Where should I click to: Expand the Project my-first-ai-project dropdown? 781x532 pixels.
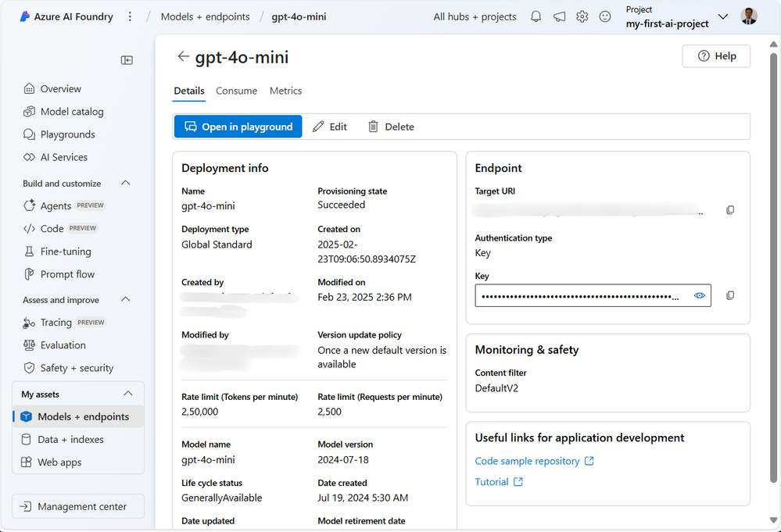[722, 16]
